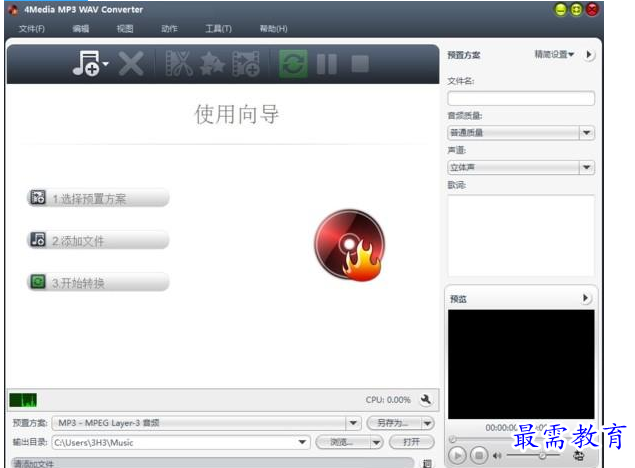Image resolution: width=635 pixels, height=468 pixels.
Task: Click the green CPU waveform indicator
Action: click(23, 400)
